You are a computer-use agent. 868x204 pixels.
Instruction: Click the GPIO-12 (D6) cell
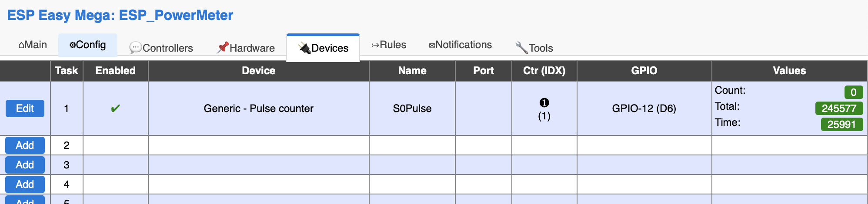pos(644,109)
